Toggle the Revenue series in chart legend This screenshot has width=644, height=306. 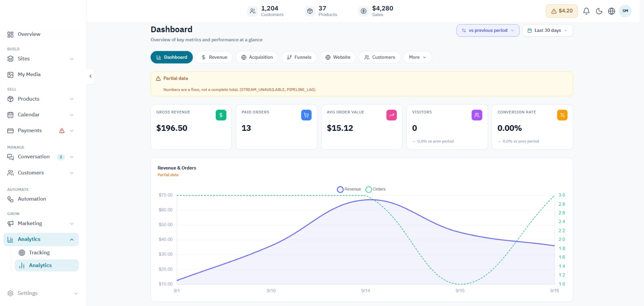point(349,189)
